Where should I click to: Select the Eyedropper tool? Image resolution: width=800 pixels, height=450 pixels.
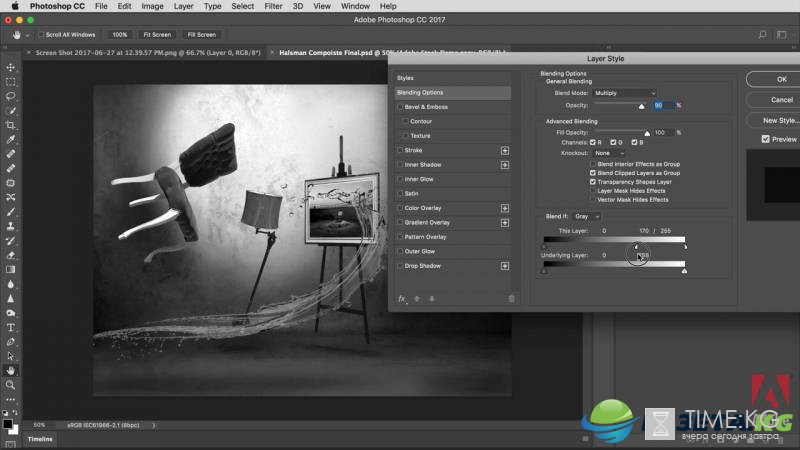point(10,139)
